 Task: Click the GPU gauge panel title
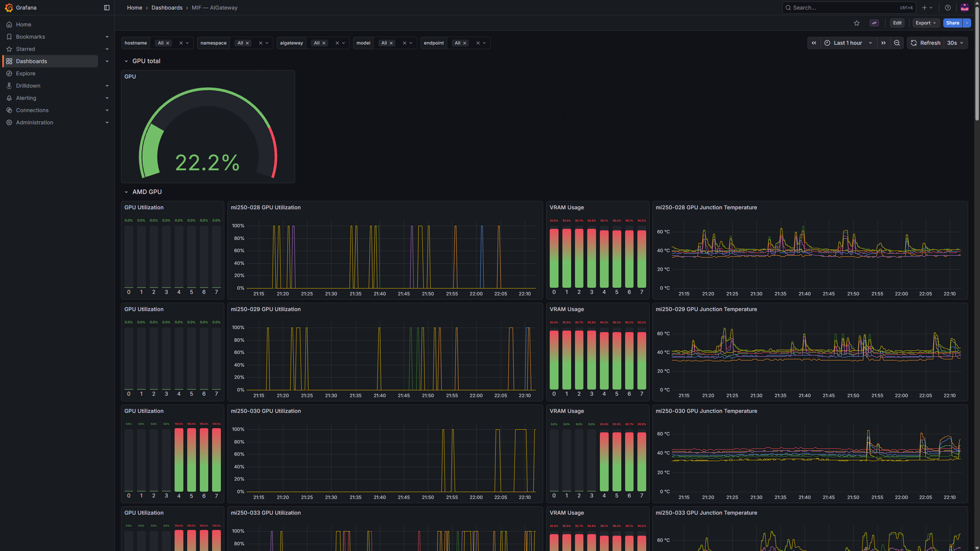(130, 77)
